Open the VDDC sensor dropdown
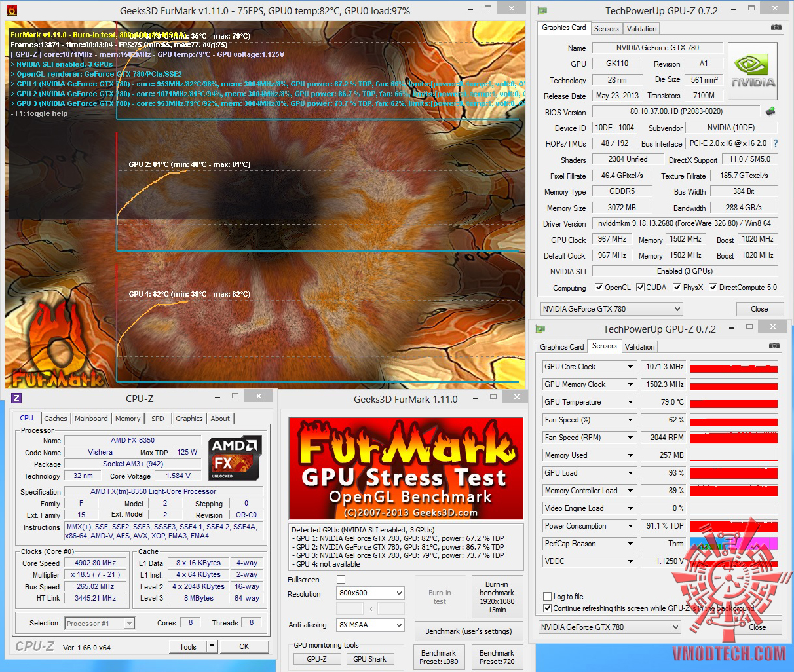 point(630,561)
